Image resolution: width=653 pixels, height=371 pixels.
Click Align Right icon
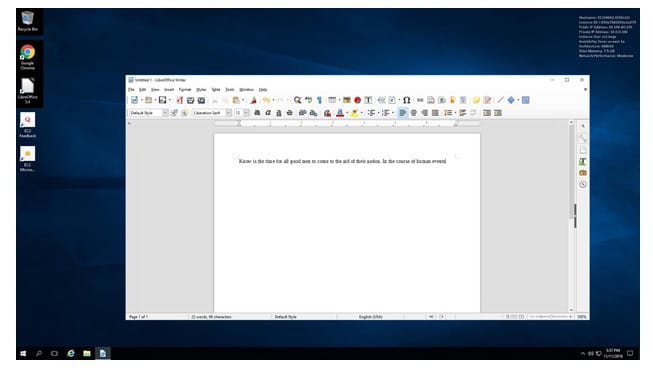click(424, 113)
